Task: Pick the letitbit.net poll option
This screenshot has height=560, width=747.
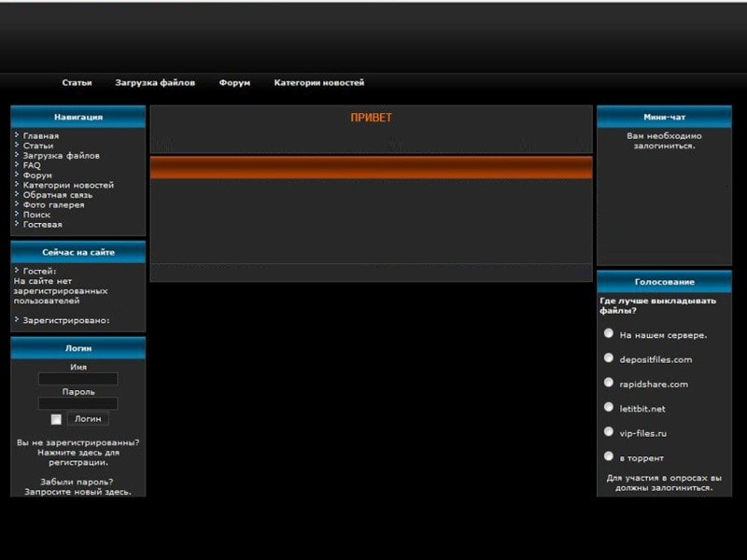Action: pyautogui.click(x=609, y=407)
